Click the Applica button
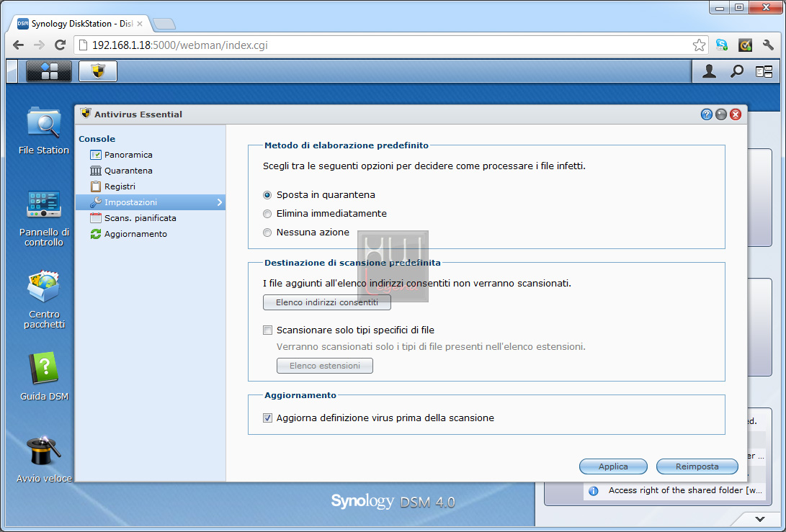The image size is (786, 532). coord(613,466)
